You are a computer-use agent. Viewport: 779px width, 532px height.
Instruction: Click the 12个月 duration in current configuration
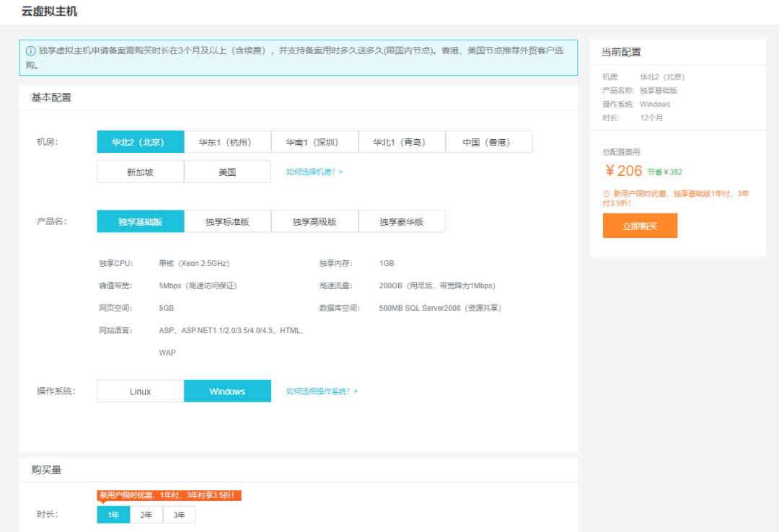651,118
